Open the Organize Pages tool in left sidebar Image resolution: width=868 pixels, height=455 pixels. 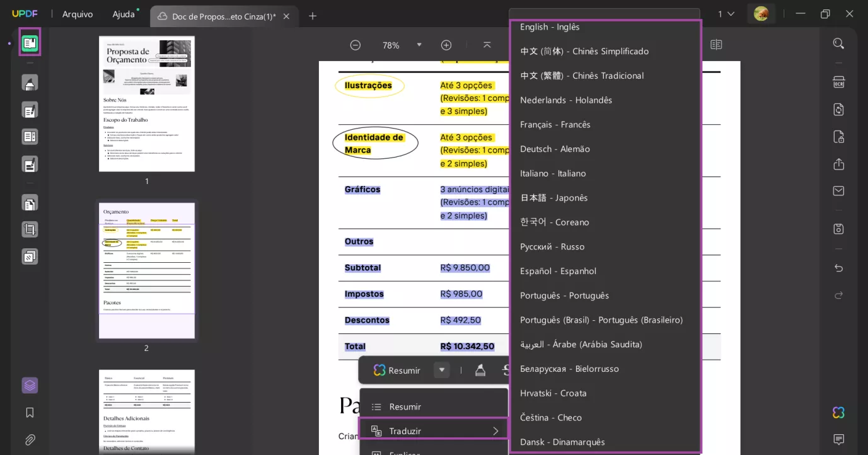[30, 203]
